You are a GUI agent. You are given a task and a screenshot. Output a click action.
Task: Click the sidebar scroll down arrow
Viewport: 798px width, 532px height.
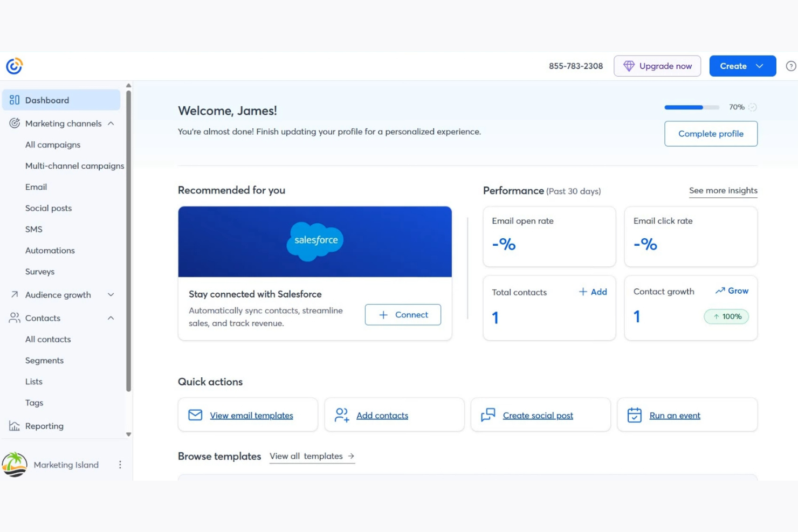(128, 434)
